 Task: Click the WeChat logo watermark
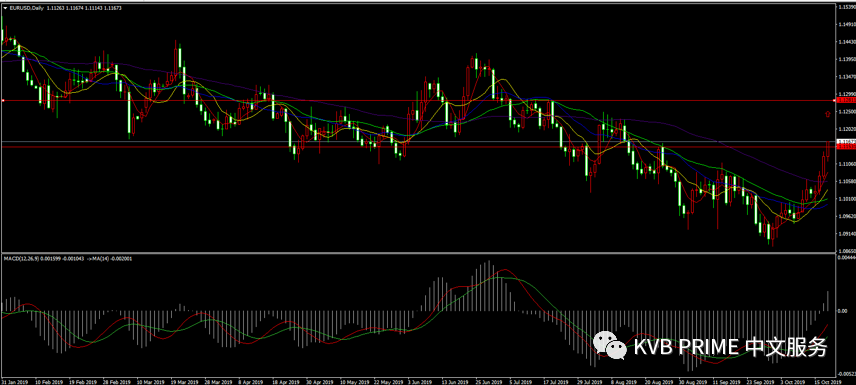click(x=610, y=346)
